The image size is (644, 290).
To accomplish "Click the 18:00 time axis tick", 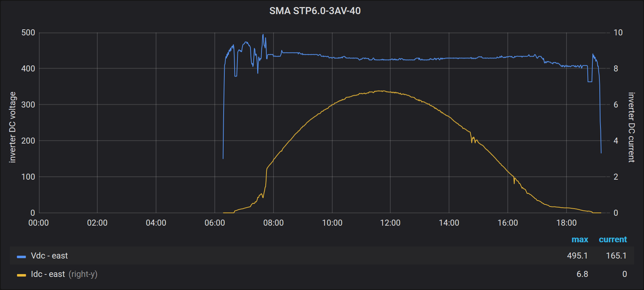I will [x=567, y=223].
